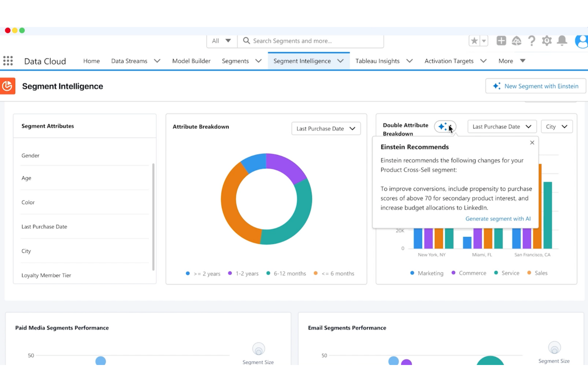Click the orange Segment Intelligence chart icon
588x392 pixels.
click(8, 86)
